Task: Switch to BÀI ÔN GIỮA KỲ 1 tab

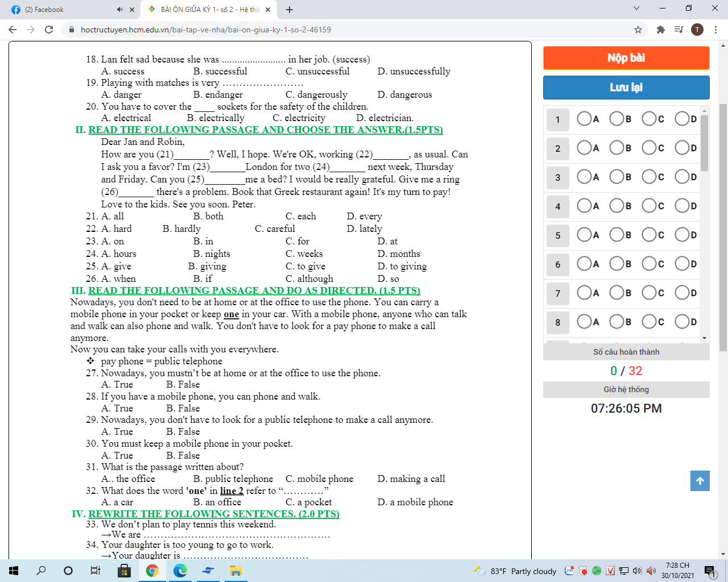Action: coord(209,10)
